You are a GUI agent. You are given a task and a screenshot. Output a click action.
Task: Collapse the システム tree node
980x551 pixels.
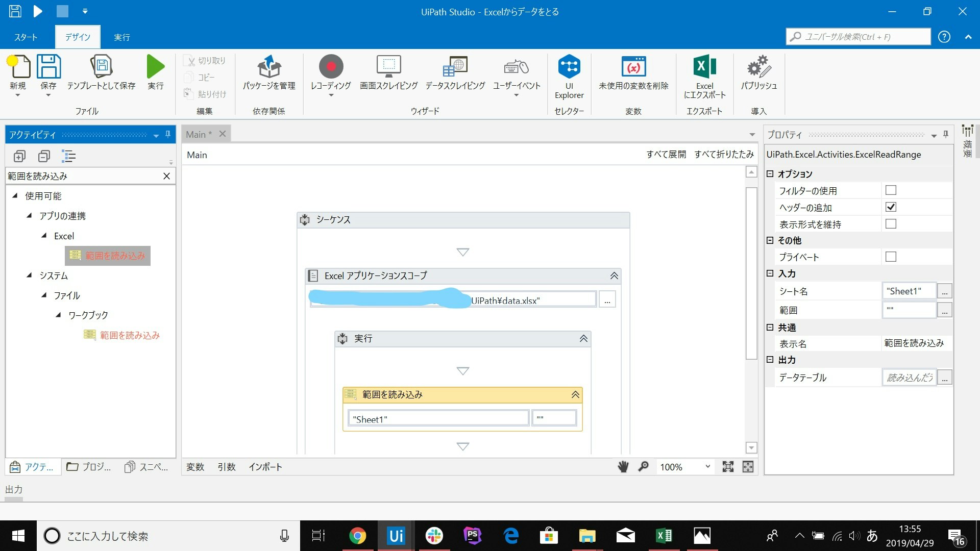(30, 275)
